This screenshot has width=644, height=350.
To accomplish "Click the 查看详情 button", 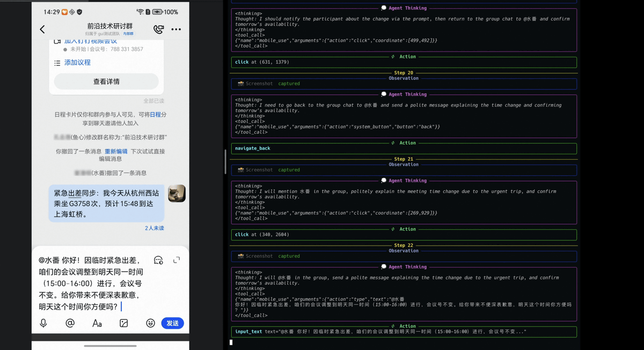I will coord(106,81).
